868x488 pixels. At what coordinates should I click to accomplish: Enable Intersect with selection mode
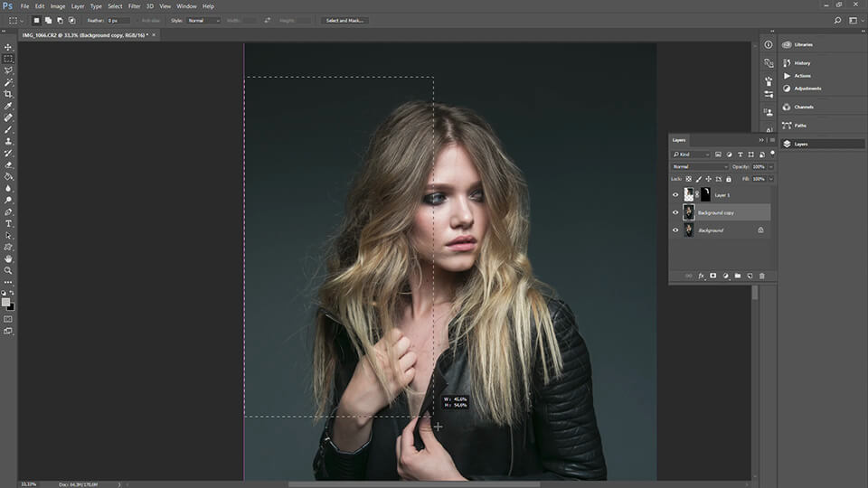[72, 21]
